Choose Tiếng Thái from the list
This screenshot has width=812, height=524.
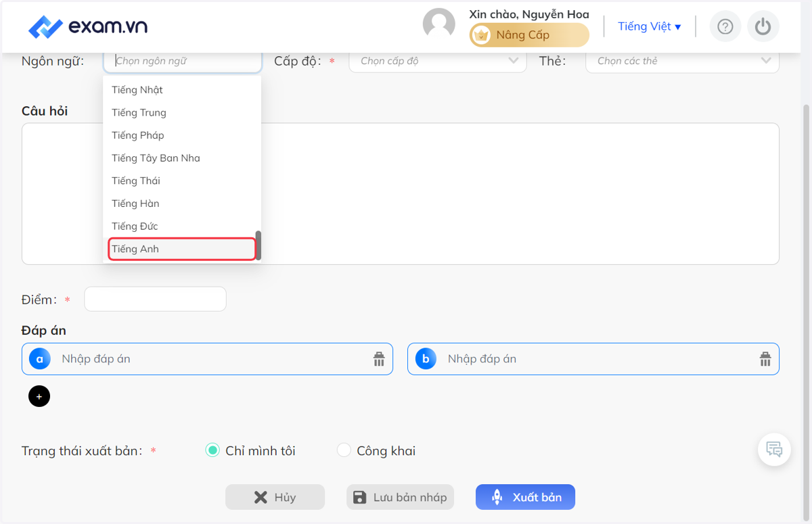click(182, 181)
